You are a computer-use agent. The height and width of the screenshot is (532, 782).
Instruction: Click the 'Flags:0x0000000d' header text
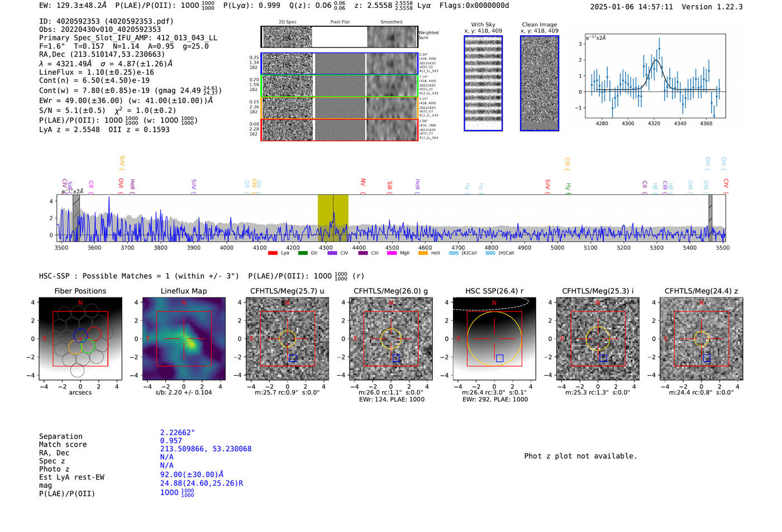pos(474,5)
